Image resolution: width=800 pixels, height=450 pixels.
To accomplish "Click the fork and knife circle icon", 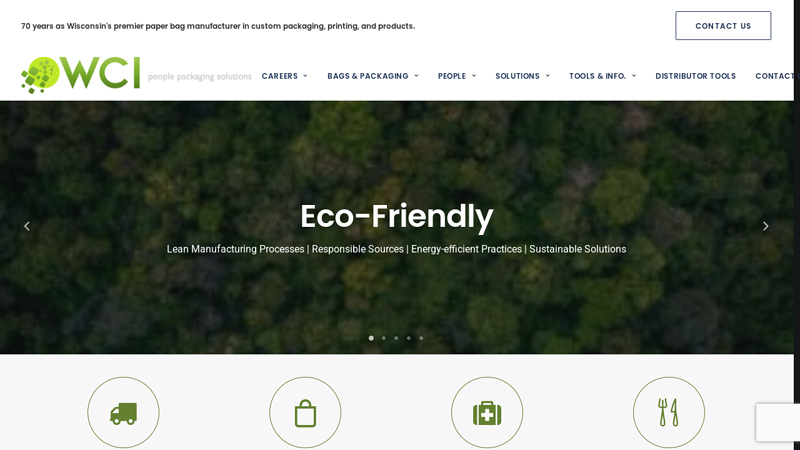I will click(x=669, y=412).
